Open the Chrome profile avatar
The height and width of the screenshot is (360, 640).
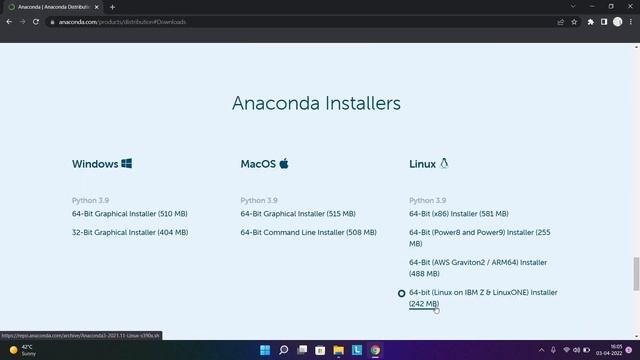618,22
